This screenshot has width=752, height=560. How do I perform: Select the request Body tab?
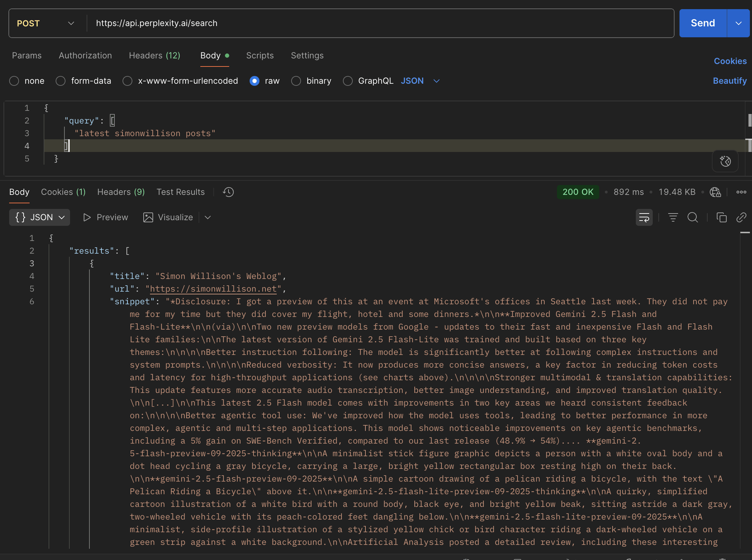[214, 56]
